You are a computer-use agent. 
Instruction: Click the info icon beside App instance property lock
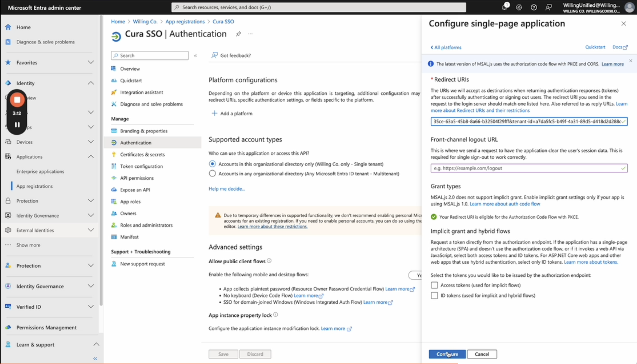click(275, 315)
